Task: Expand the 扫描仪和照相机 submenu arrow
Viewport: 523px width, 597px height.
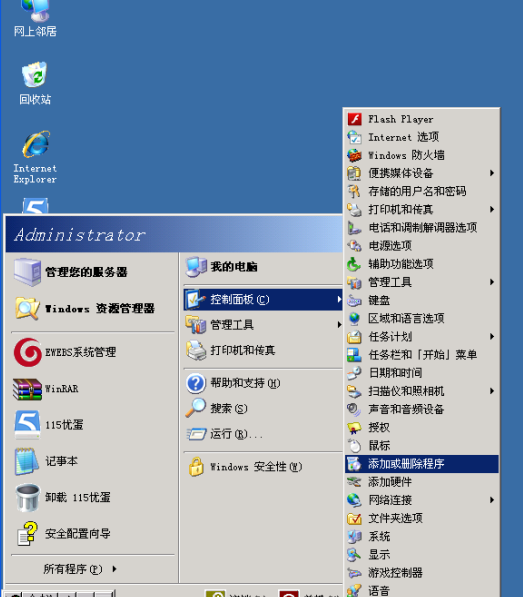Action: (492, 391)
